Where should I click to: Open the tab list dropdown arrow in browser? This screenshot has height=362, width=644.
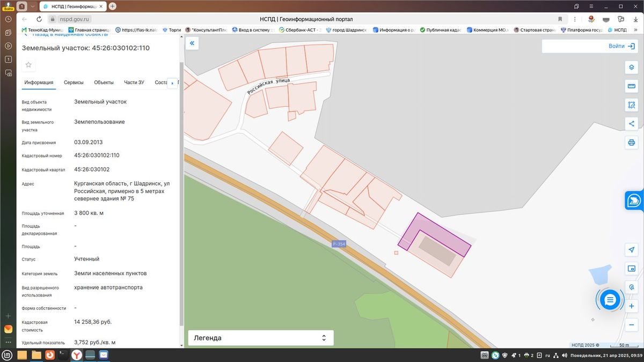[x=33, y=6]
